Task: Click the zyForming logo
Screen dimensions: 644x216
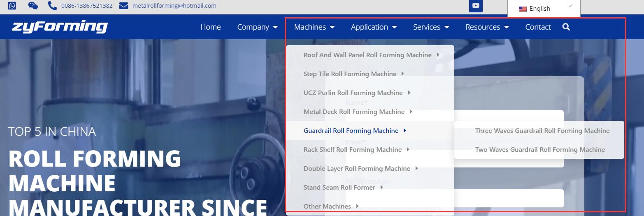Action: pos(60,27)
